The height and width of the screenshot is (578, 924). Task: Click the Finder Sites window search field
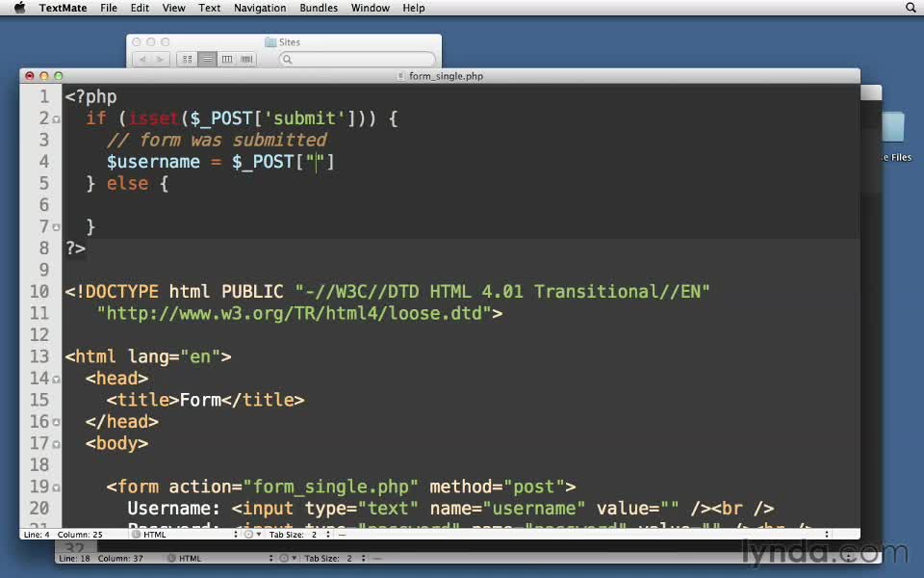[x=357, y=59]
